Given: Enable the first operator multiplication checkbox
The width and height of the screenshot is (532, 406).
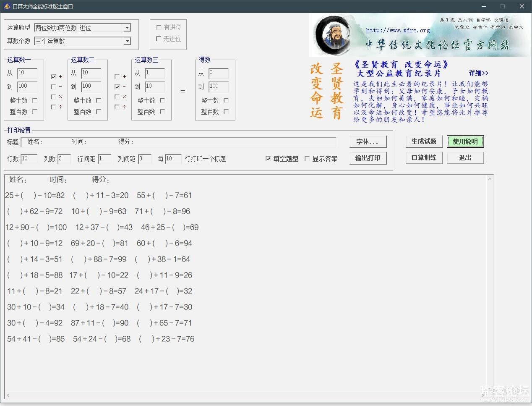Looking at the screenshot, I should tap(53, 97).
